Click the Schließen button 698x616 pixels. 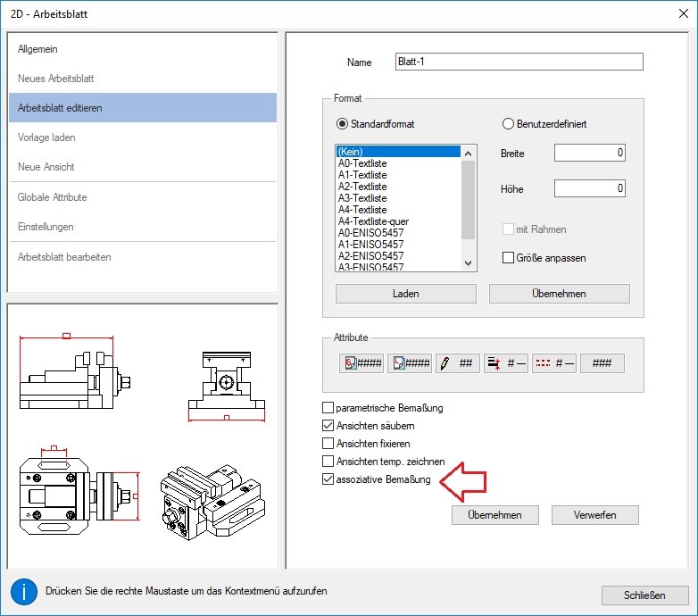[x=644, y=595]
